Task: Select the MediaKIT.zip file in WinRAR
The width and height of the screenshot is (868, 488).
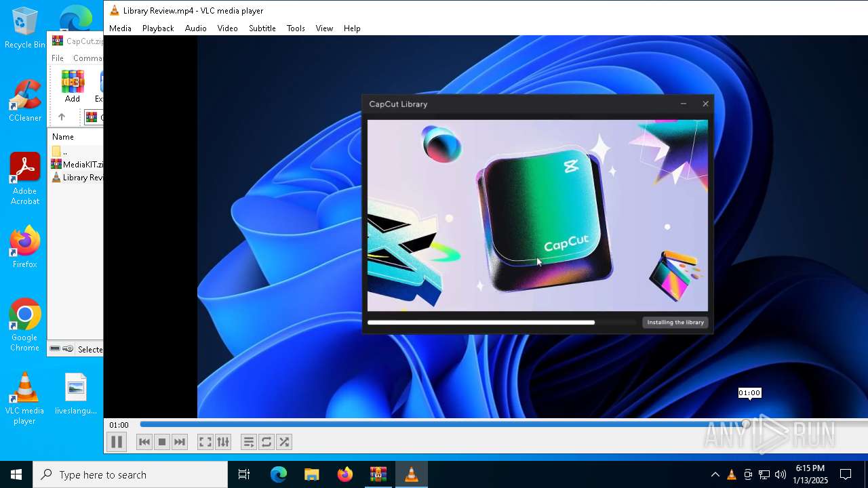Action: [x=77, y=164]
